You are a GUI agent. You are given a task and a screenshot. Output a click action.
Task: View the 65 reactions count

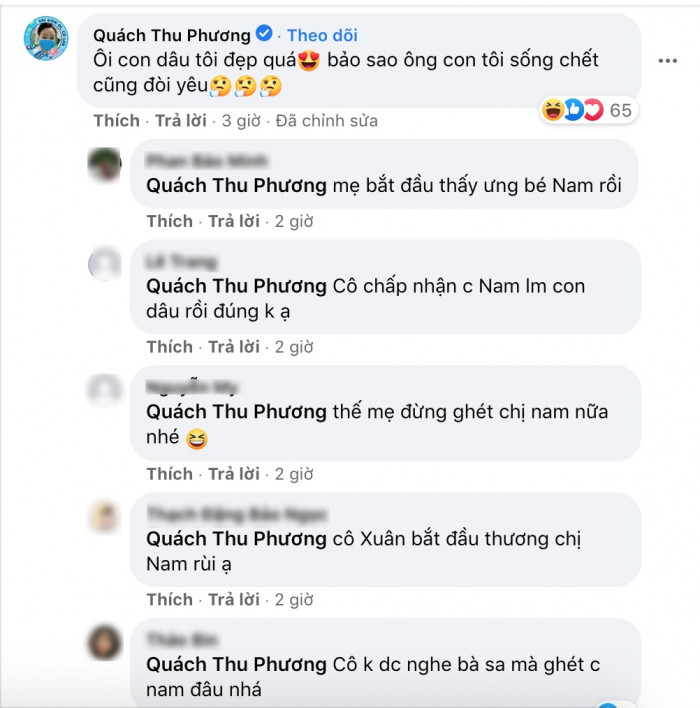tap(621, 110)
